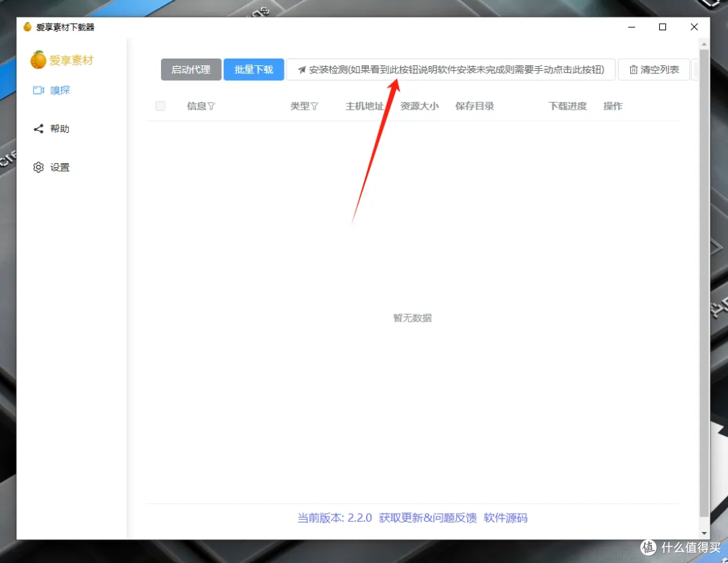
Task: Click the 启动代理 button
Action: (x=191, y=69)
